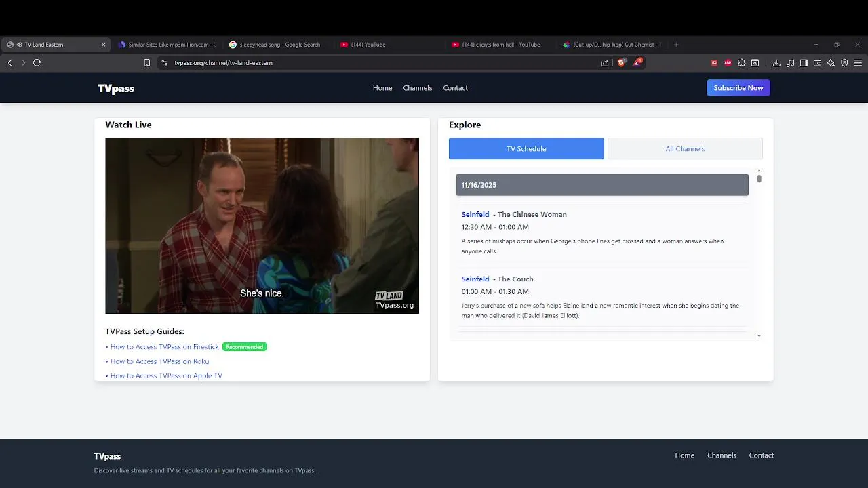Open the VPN shield icon
868x488 pixels.
coord(844,62)
